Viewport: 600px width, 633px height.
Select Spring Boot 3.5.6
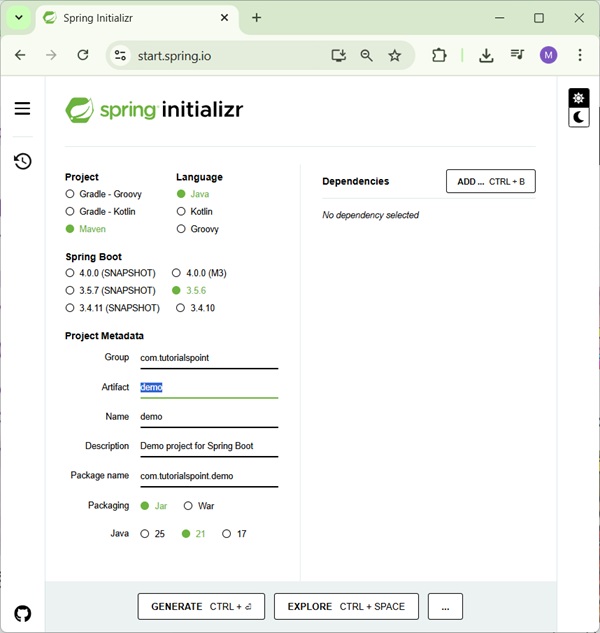pos(189,291)
